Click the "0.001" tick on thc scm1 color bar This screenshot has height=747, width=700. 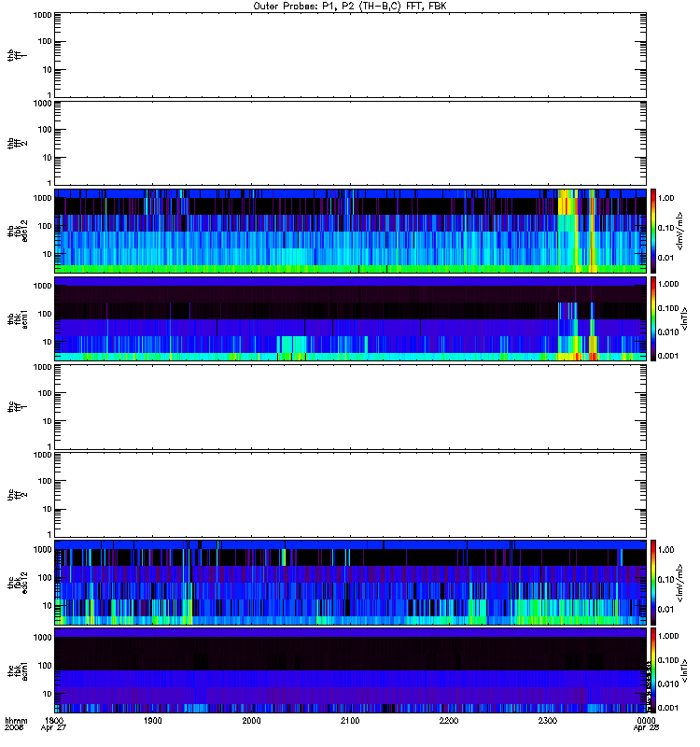[x=668, y=708]
